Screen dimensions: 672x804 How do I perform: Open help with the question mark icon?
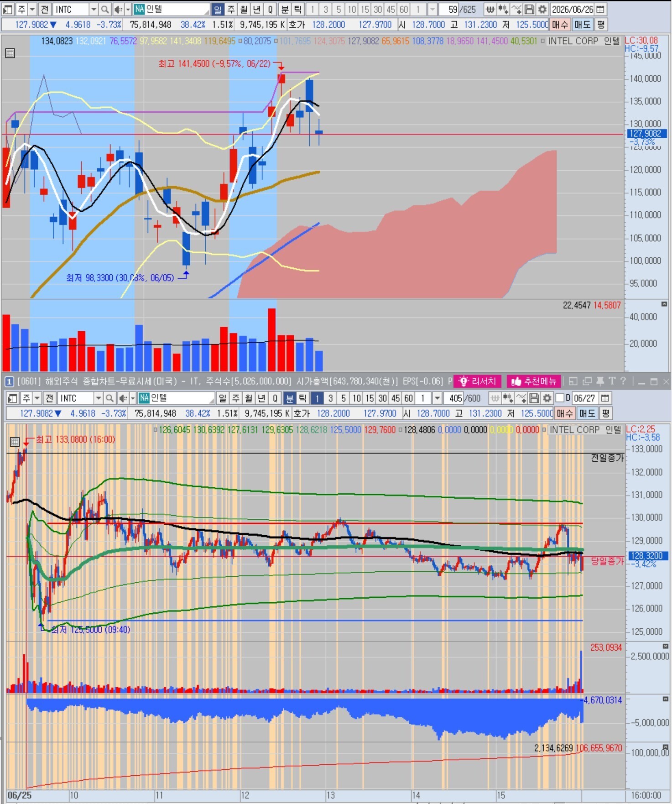(623, 381)
